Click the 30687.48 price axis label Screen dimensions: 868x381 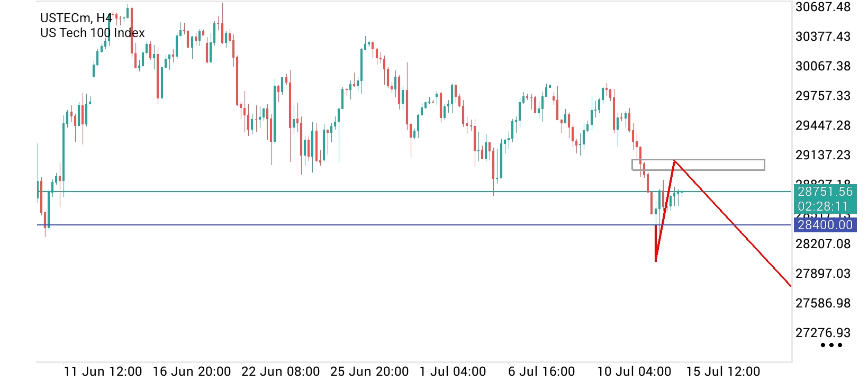click(x=823, y=7)
